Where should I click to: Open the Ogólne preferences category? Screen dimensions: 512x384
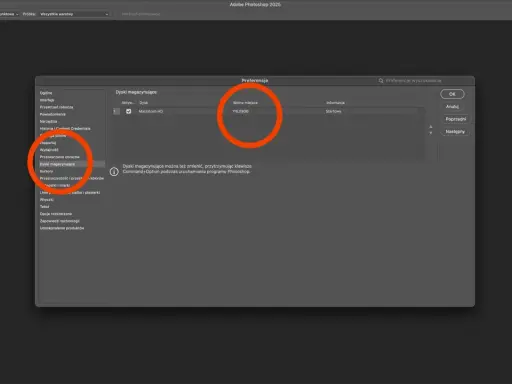pyautogui.click(x=46, y=93)
